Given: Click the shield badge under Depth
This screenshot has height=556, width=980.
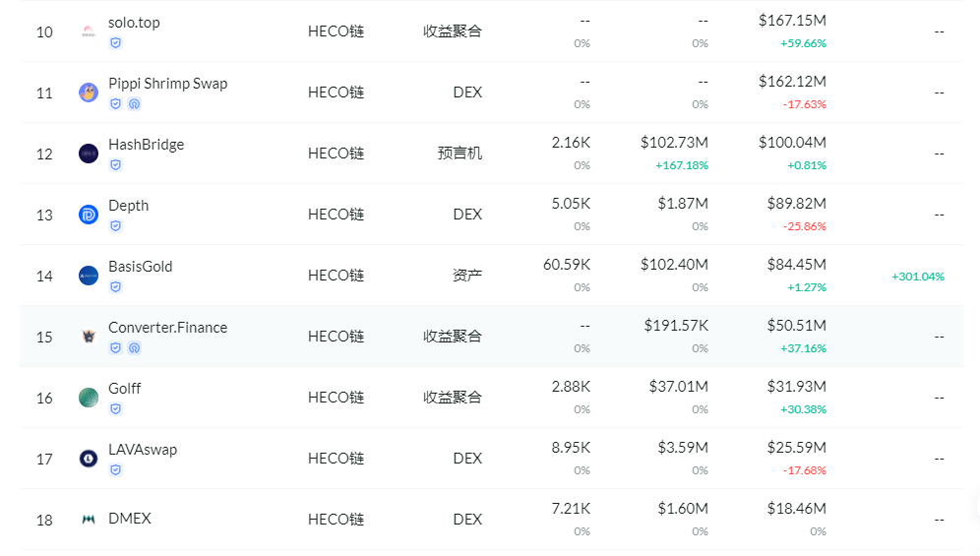Looking at the screenshot, I should tap(116, 225).
